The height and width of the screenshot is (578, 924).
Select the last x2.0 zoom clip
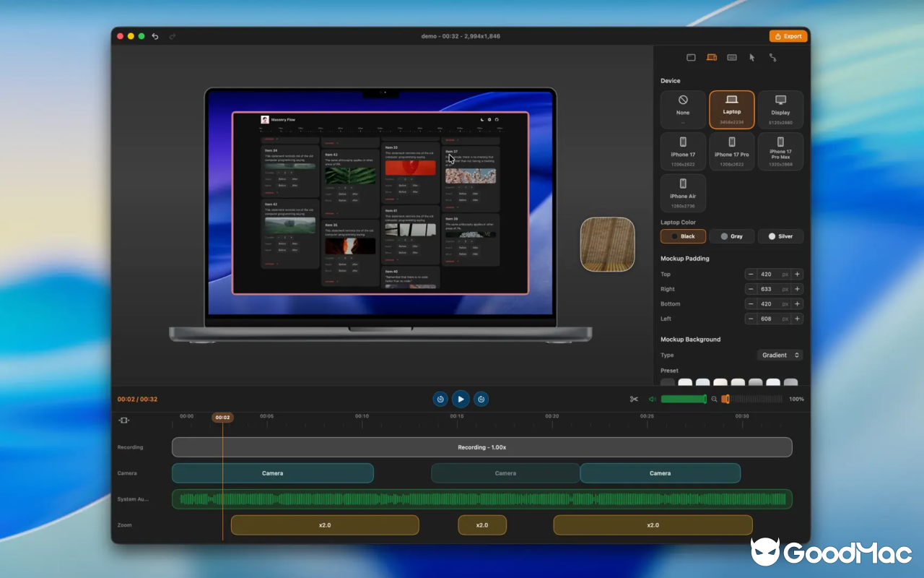pyautogui.click(x=653, y=525)
